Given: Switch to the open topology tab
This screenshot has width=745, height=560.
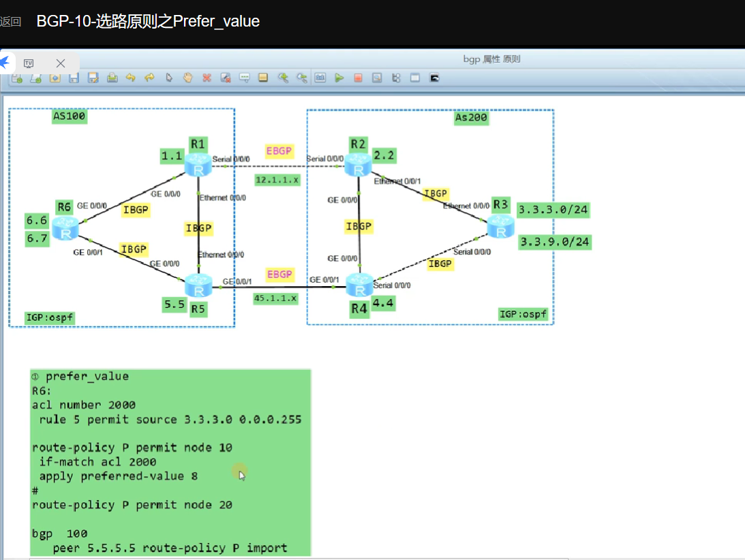Looking at the screenshot, I should [29, 63].
